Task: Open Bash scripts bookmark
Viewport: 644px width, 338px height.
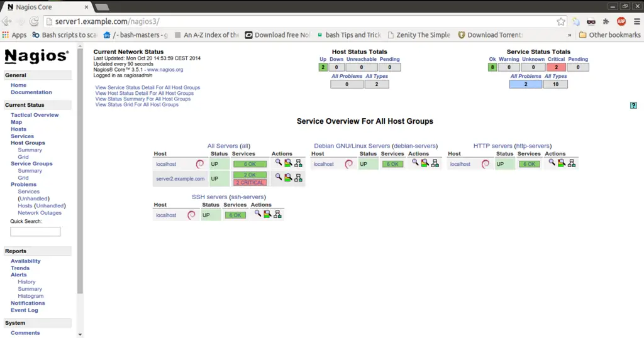Action: (x=65, y=35)
